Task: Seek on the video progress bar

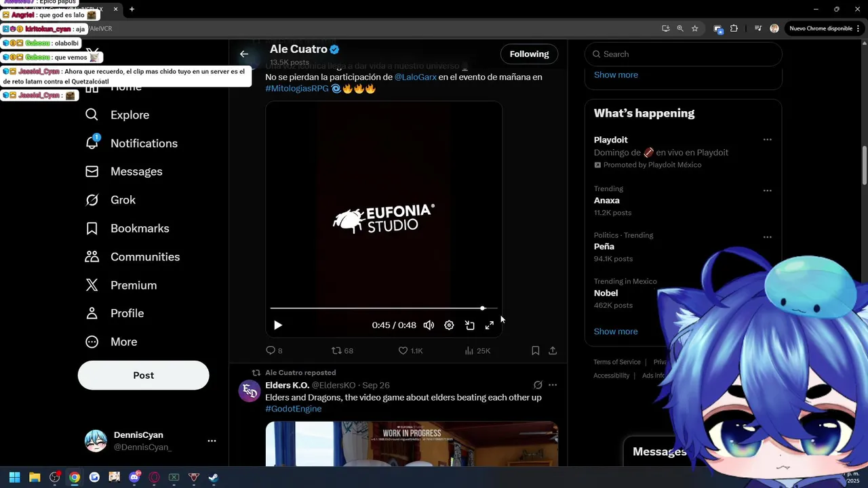Action: (384, 308)
